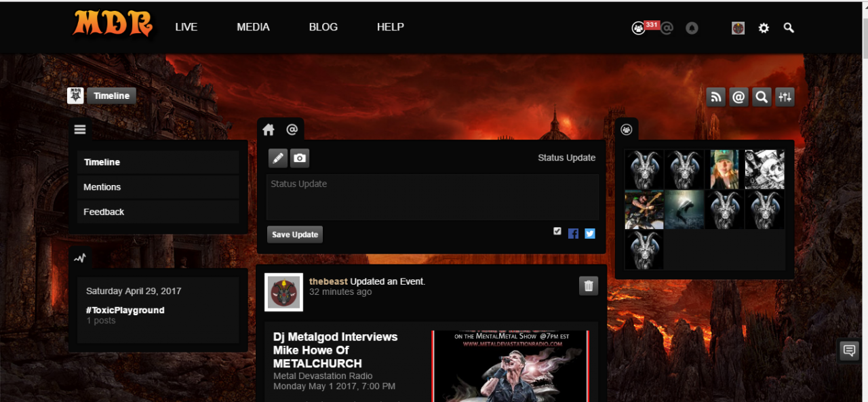Delete the post via the trash icon
The height and width of the screenshot is (402, 868).
click(589, 286)
